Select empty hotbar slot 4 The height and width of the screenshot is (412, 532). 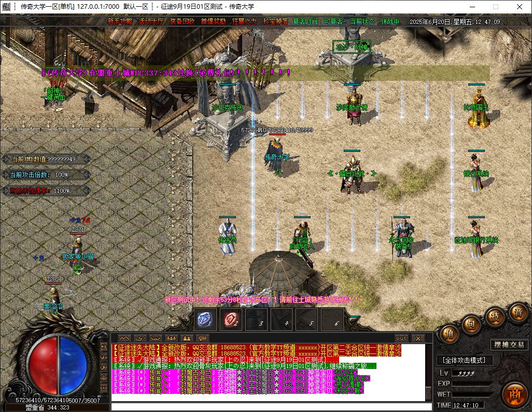point(282,319)
